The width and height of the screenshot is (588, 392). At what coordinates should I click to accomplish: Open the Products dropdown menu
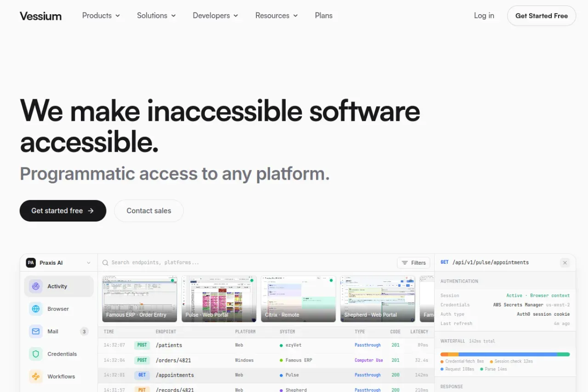[101, 16]
